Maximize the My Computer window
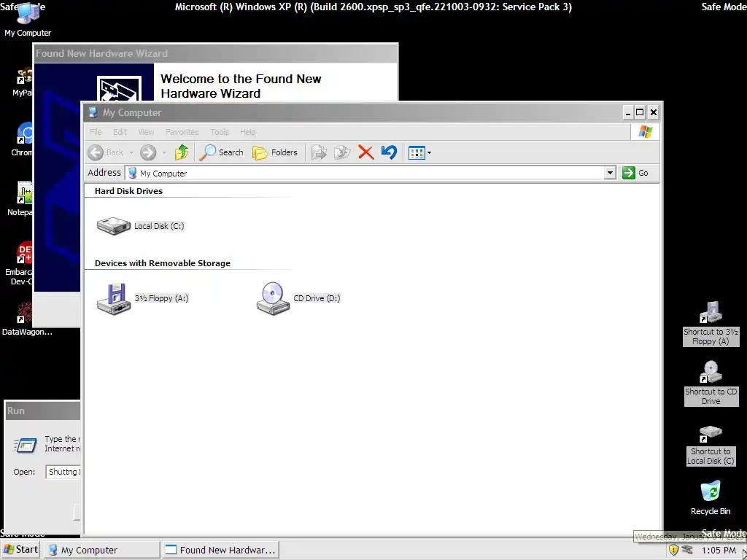 coord(640,113)
